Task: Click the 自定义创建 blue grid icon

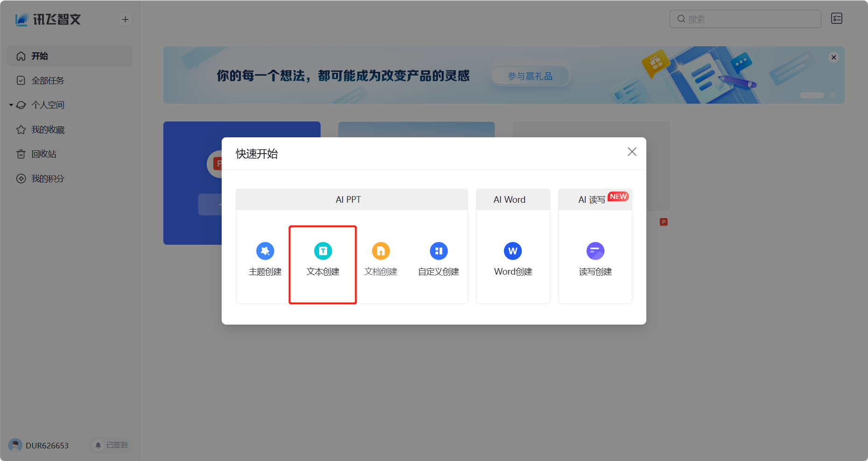Action: pos(439,251)
